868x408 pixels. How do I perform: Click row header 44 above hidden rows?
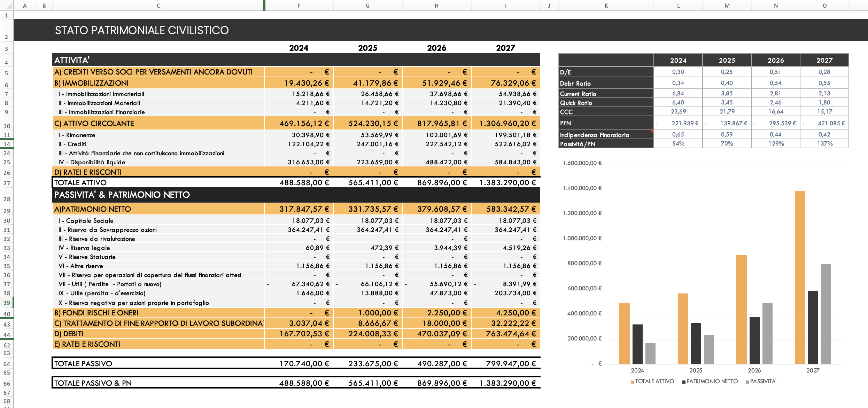tap(7, 335)
